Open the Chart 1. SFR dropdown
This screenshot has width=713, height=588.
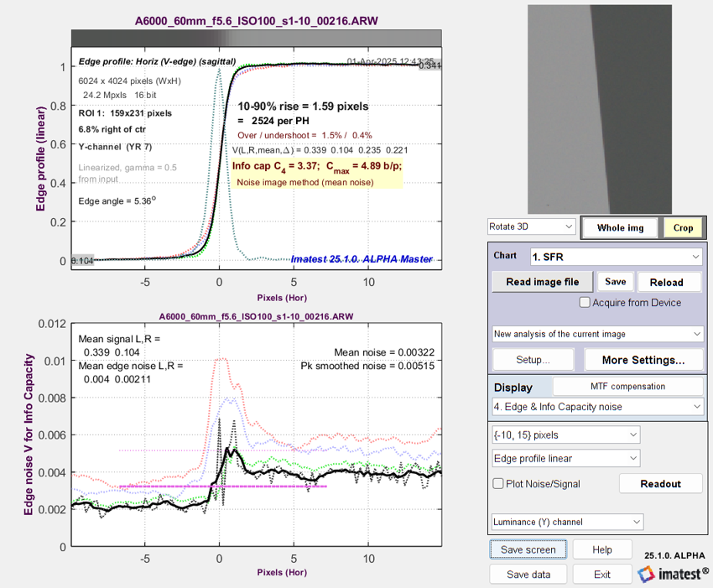[616, 257]
